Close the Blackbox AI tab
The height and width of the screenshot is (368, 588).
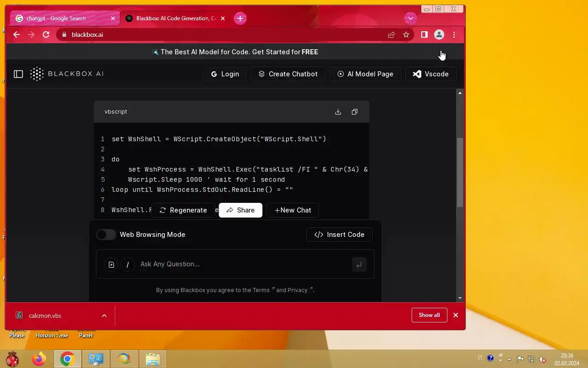click(x=223, y=18)
